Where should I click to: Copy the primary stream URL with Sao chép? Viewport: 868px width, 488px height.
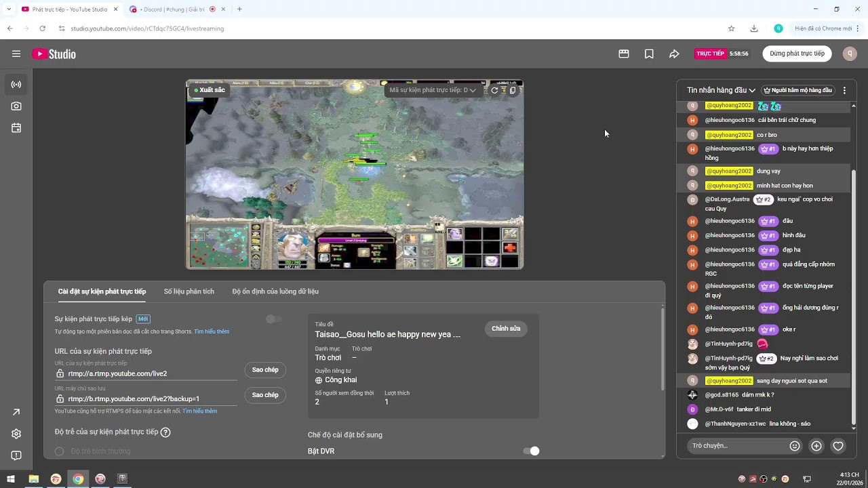coord(265,370)
